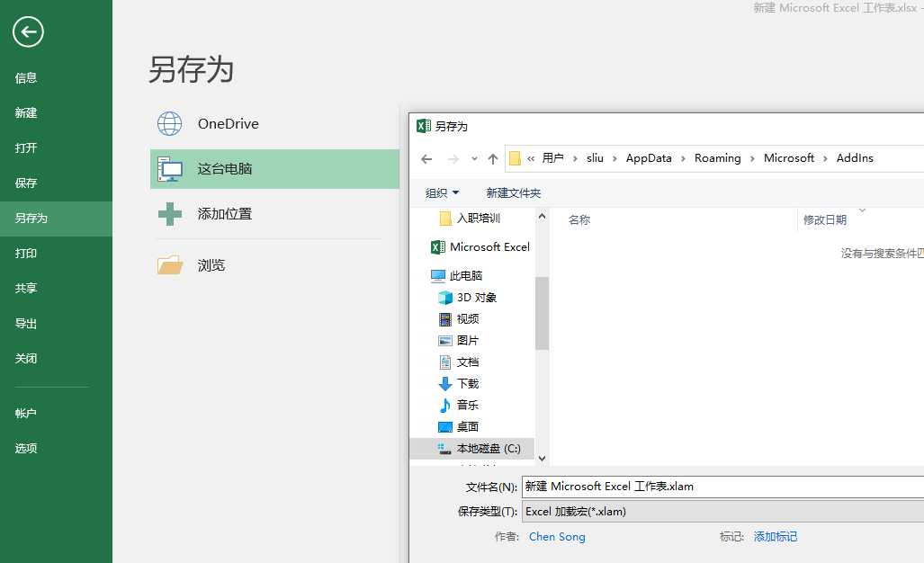Click Chen Song author link

(557, 537)
